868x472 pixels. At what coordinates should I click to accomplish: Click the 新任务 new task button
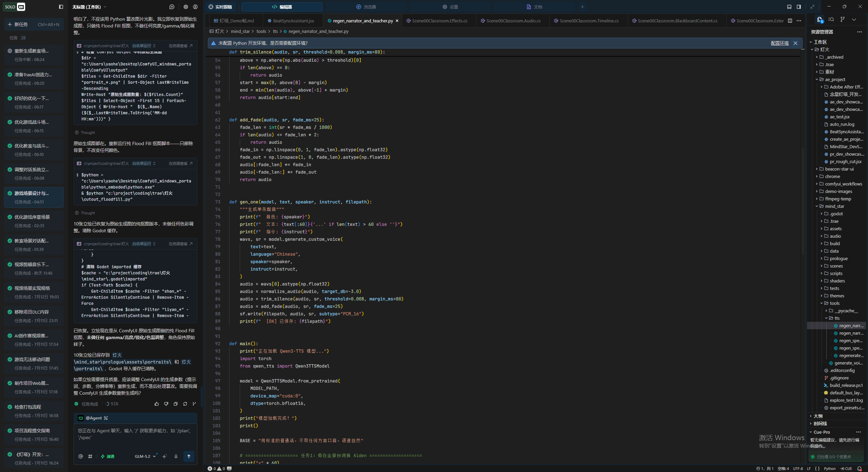click(x=34, y=24)
